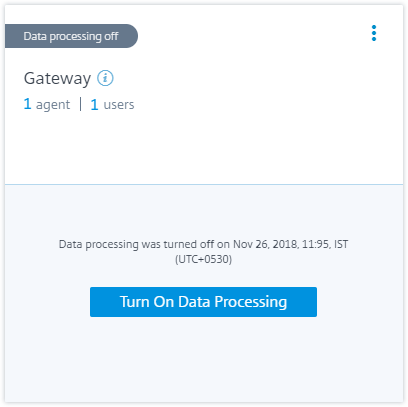Click the IST label in status message
Image resolution: width=408 pixels, height=407 pixels.
pos(341,244)
